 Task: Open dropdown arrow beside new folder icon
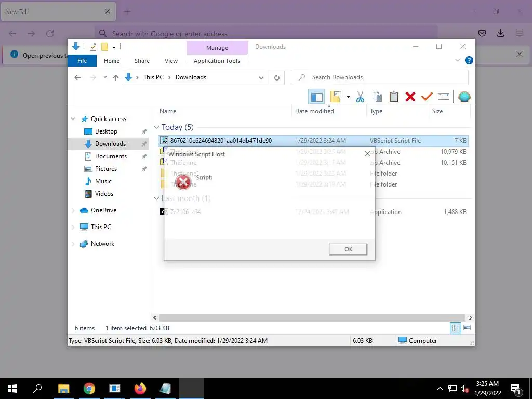click(x=348, y=97)
